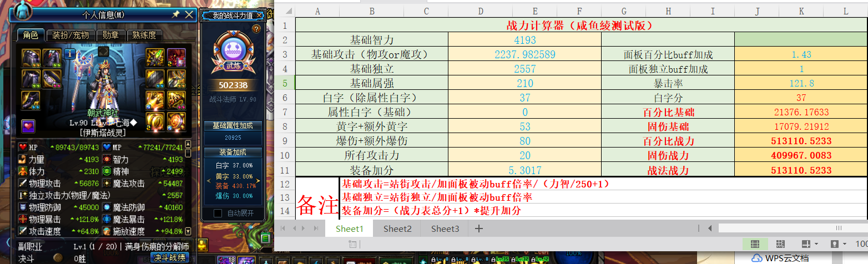Select the staff equipment slot at top of right column
Image resolution: width=868 pixels, height=264 pixels.
[x=154, y=57]
